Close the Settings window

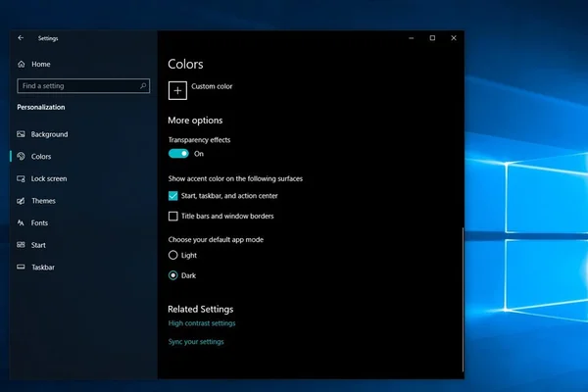[454, 38]
